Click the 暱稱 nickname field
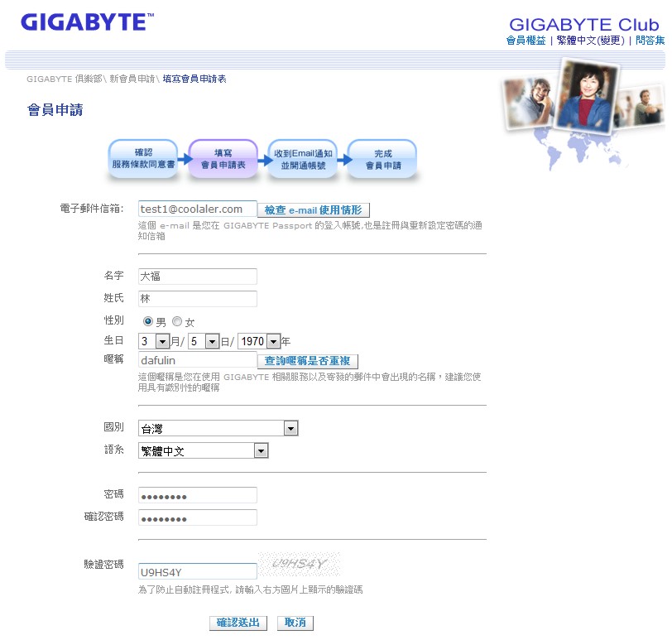Viewport: 672px width, 640px height. pyautogui.click(x=198, y=360)
